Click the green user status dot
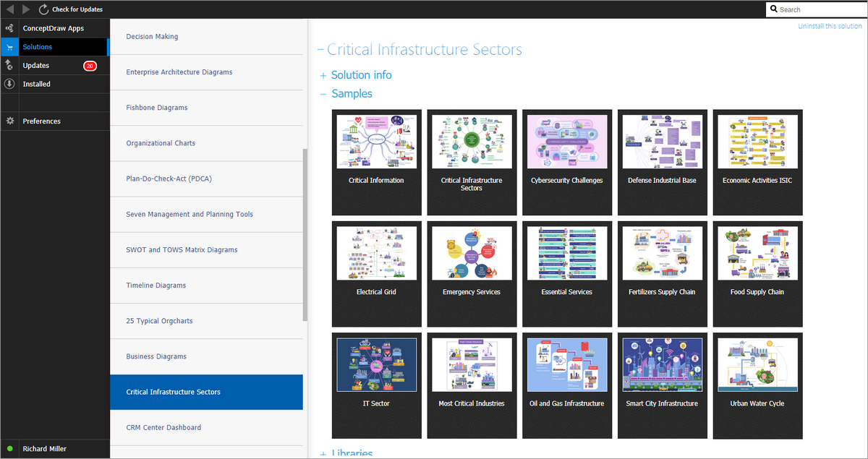This screenshot has height=459, width=868. [9, 449]
